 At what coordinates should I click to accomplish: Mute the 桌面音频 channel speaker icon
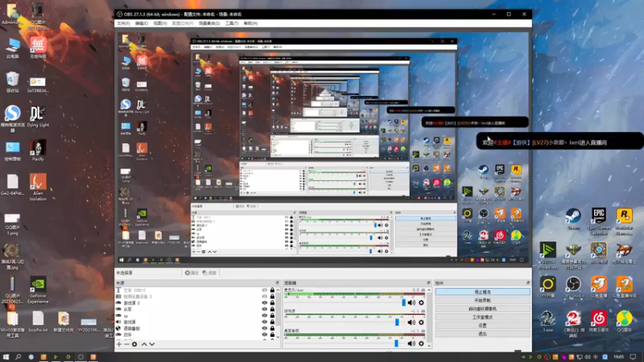(x=411, y=343)
